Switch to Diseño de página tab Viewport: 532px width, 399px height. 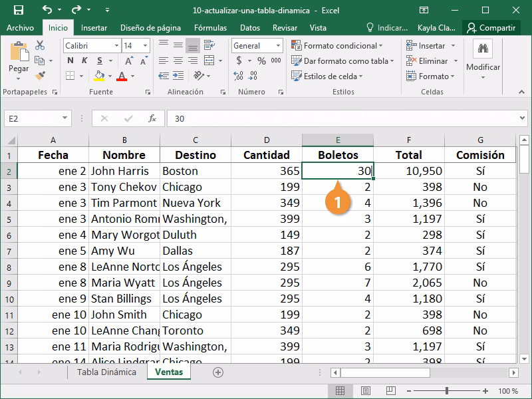[151, 28]
